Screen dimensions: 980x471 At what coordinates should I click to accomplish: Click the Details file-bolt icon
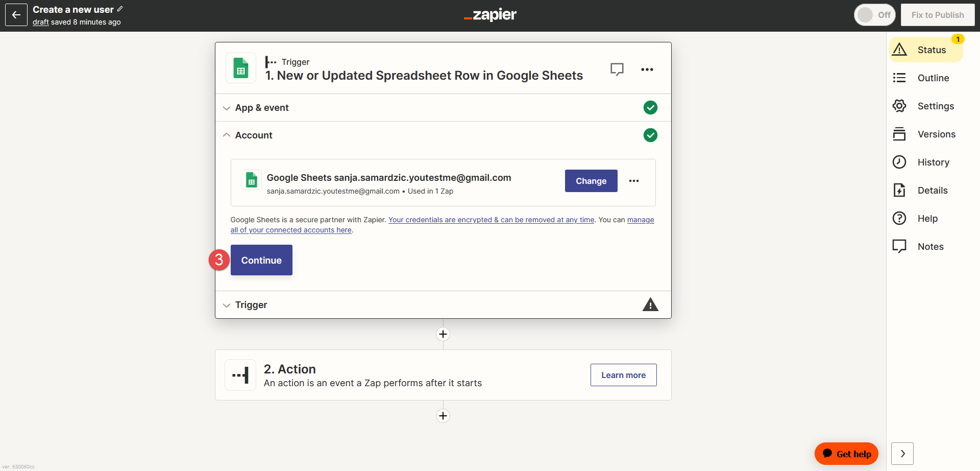point(899,190)
